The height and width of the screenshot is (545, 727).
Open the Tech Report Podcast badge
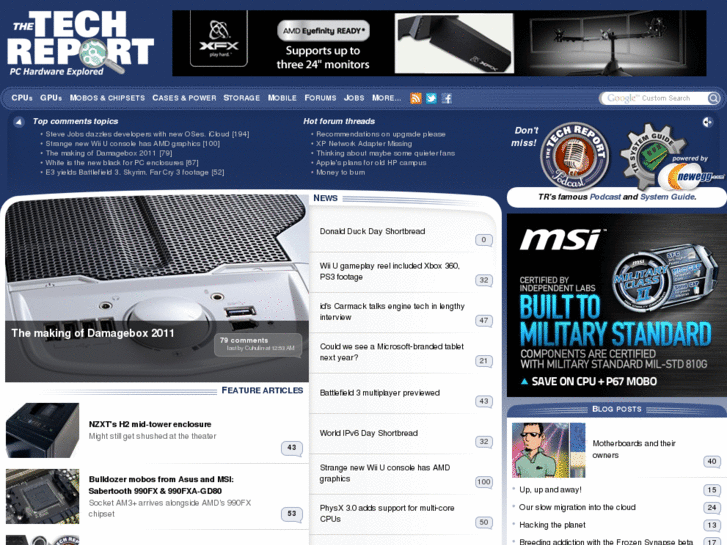click(x=575, y=157)
